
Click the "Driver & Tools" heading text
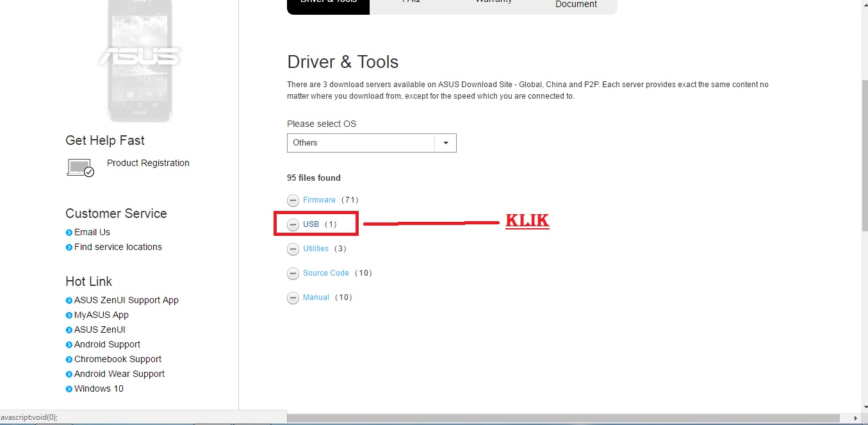pyautogui.click(x=343, y=62)
